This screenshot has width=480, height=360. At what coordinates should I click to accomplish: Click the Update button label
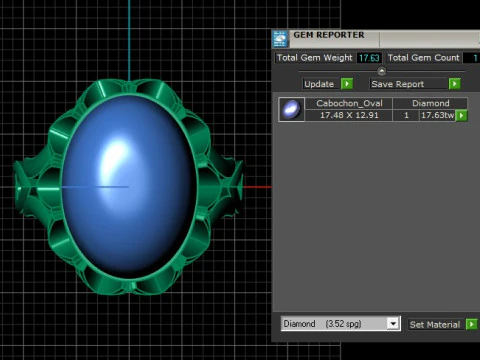pos(322,84)
